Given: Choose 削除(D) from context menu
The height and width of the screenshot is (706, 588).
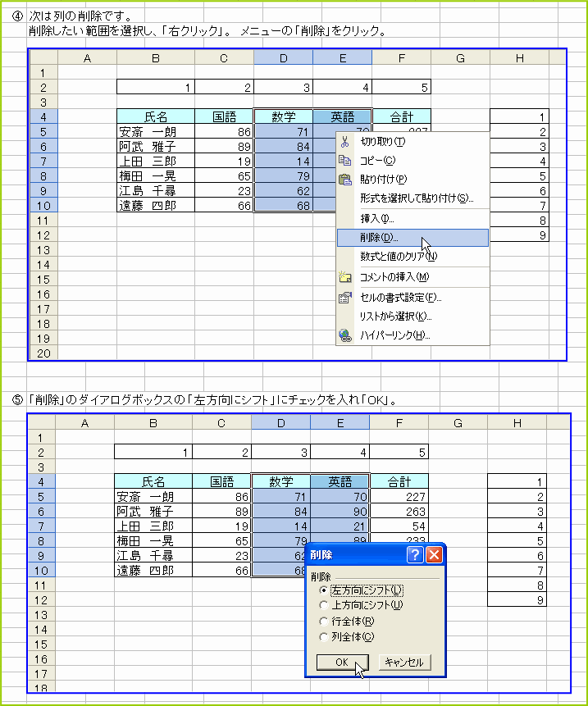Looking at the screenshot, I should (x=413, y=238).
